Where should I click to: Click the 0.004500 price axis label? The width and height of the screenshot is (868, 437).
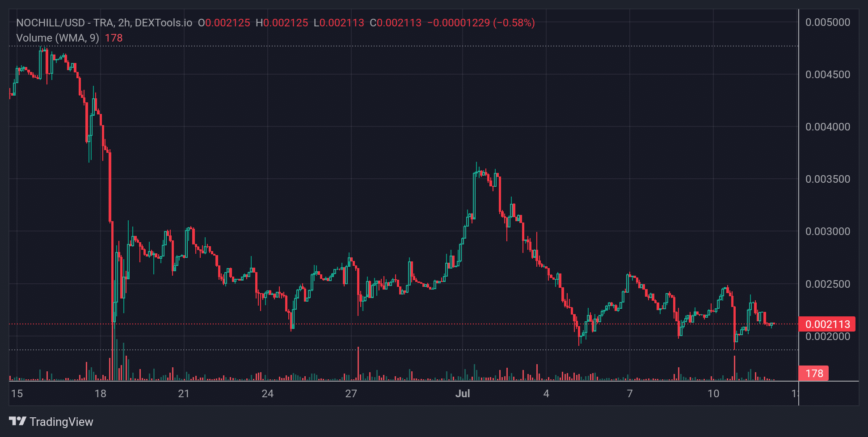click(828, 75)
